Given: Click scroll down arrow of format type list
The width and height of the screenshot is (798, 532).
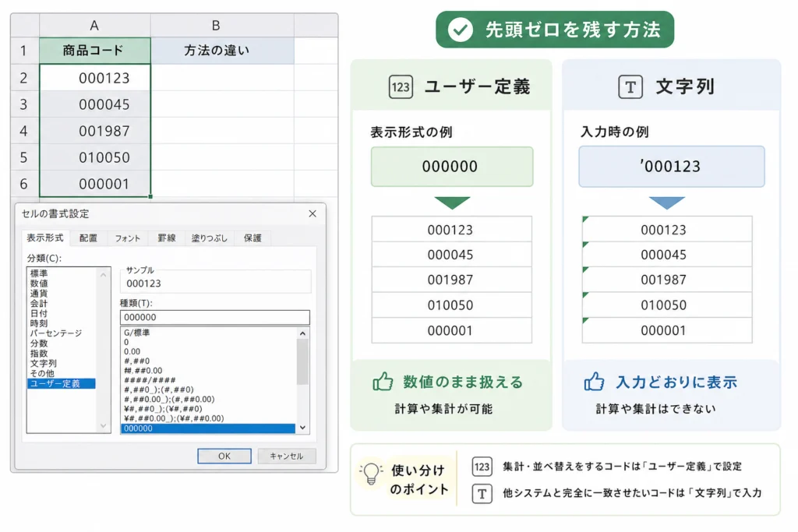Looking at the screenshot, I should point(303,428).
